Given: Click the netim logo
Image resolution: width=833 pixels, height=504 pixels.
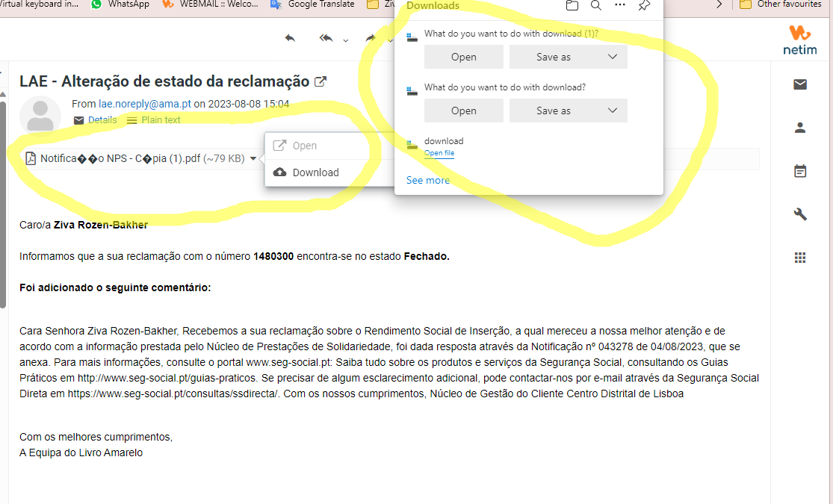Looking at the screenshot, I should (x=800, y=40).
